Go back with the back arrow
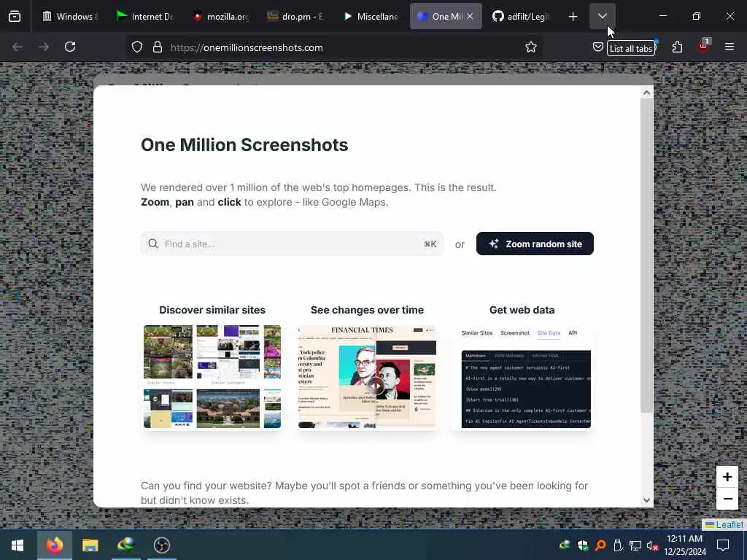747x560 pixels. coord(18,47)
